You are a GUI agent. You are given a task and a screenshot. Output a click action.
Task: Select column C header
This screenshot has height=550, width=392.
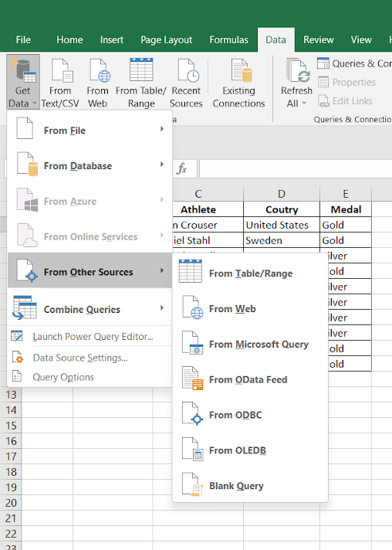tap(198, 194)
